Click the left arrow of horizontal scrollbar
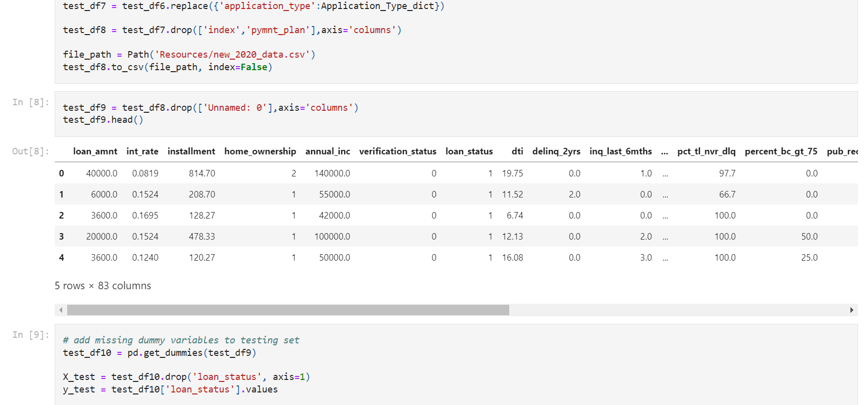 (x=61, y=310)
